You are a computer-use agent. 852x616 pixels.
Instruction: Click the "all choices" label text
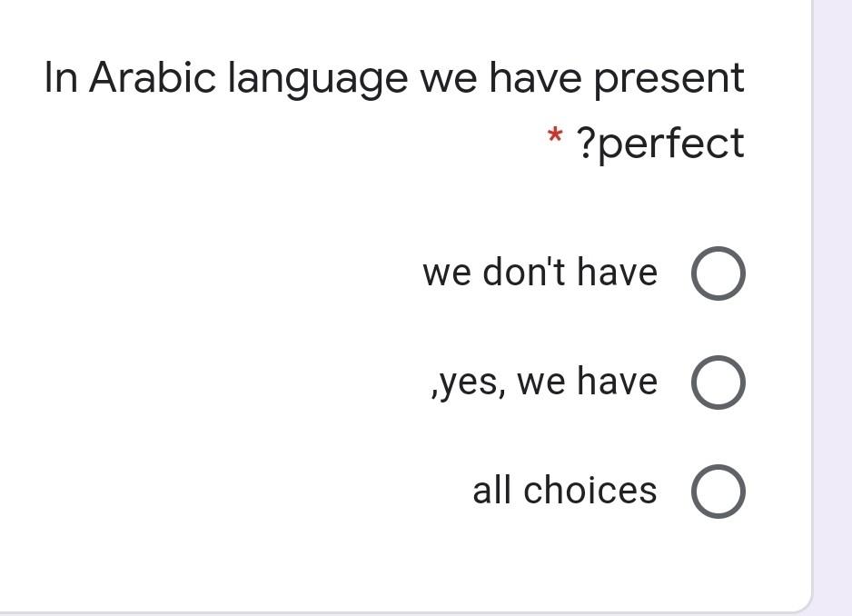coord(565,490)
